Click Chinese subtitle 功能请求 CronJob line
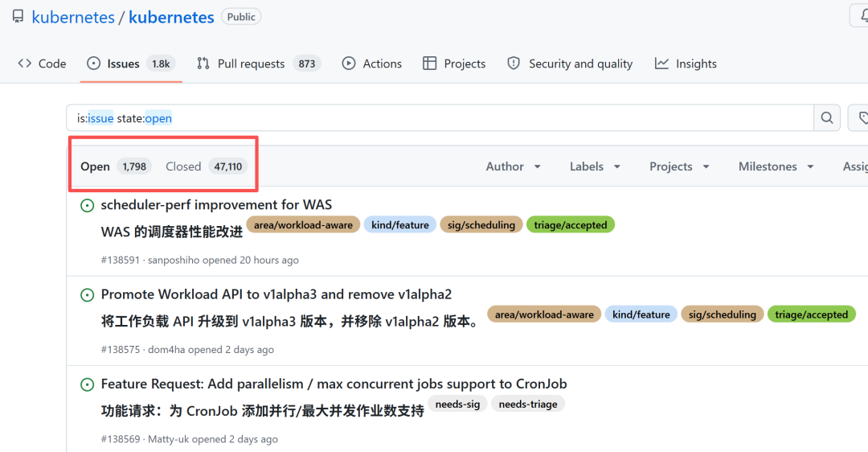868x452 pixels. pos(262,411)
